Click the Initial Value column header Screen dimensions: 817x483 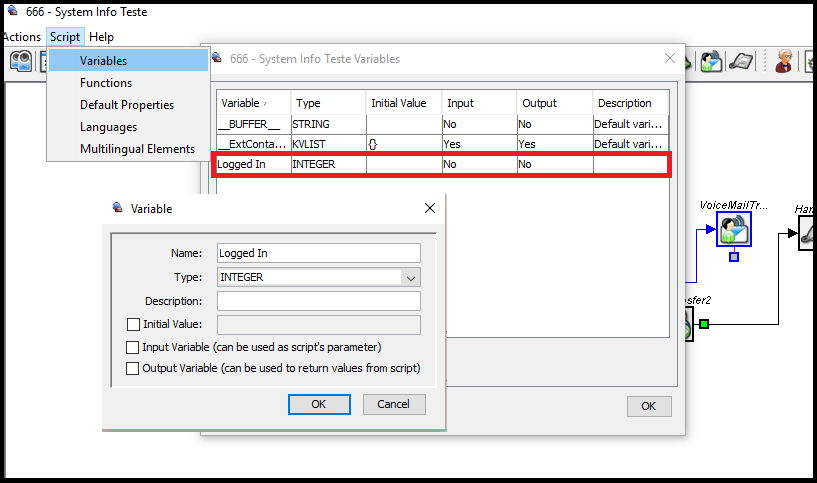click(404, 103)
